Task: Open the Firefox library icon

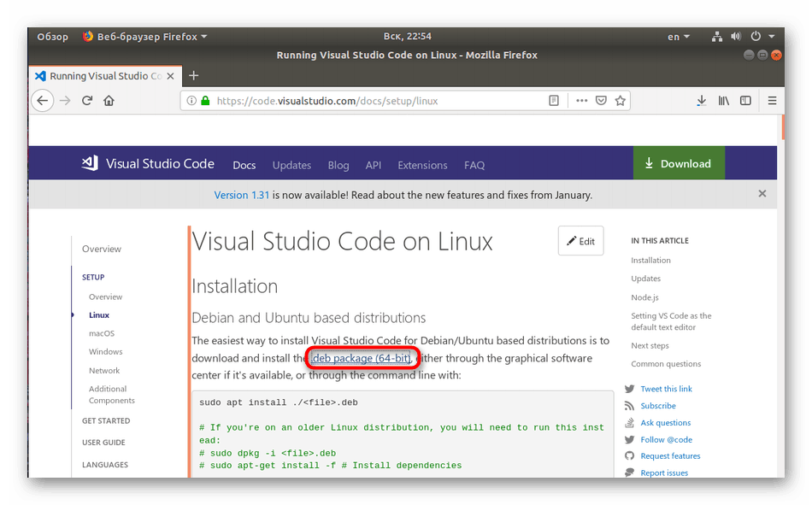Action: click(x=723, y=101)
